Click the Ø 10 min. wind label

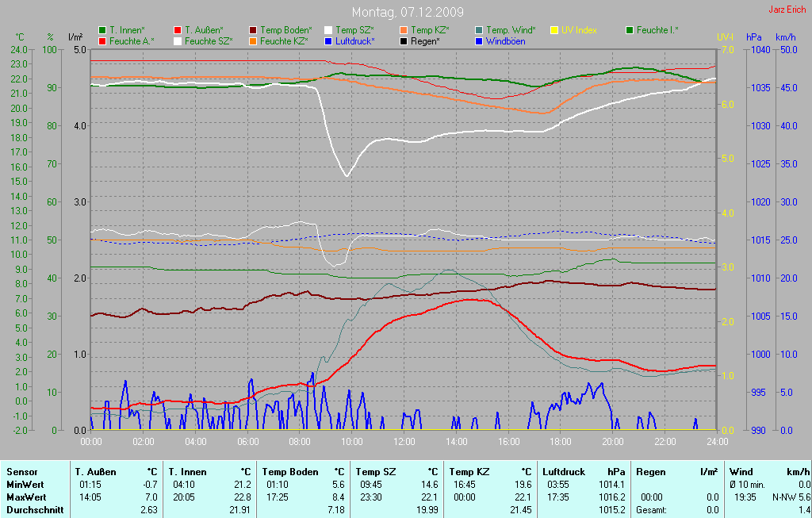747,485
